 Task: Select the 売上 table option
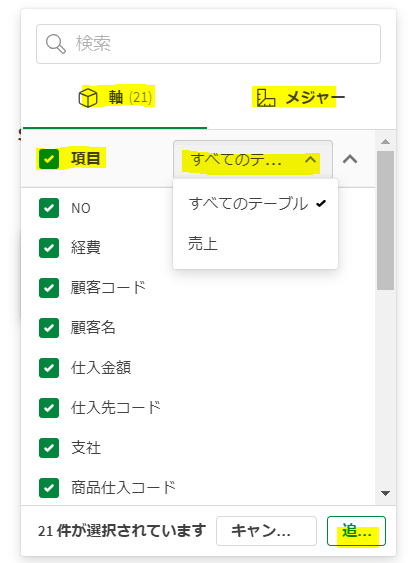pos(255,243)
